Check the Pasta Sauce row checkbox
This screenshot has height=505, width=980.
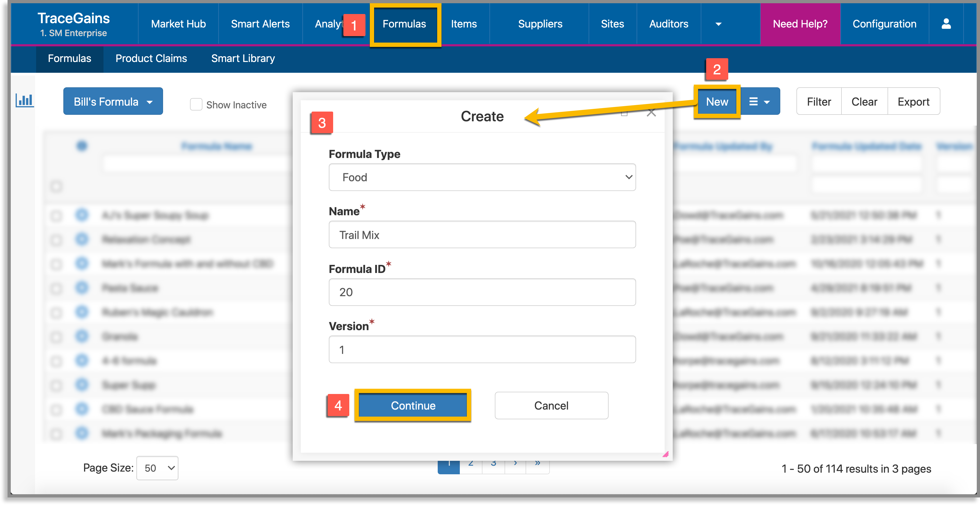56,289
